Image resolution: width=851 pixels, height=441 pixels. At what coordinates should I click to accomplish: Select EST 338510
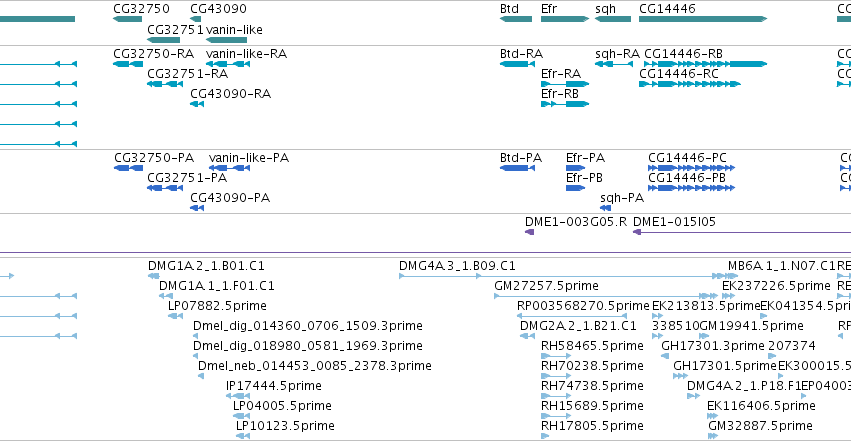point(657,336)
